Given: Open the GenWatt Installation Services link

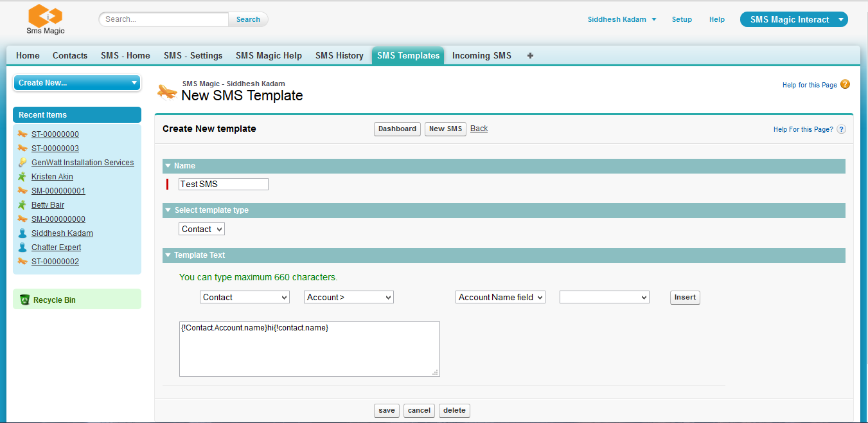Looking at the screenshot, I should point(83,163).
